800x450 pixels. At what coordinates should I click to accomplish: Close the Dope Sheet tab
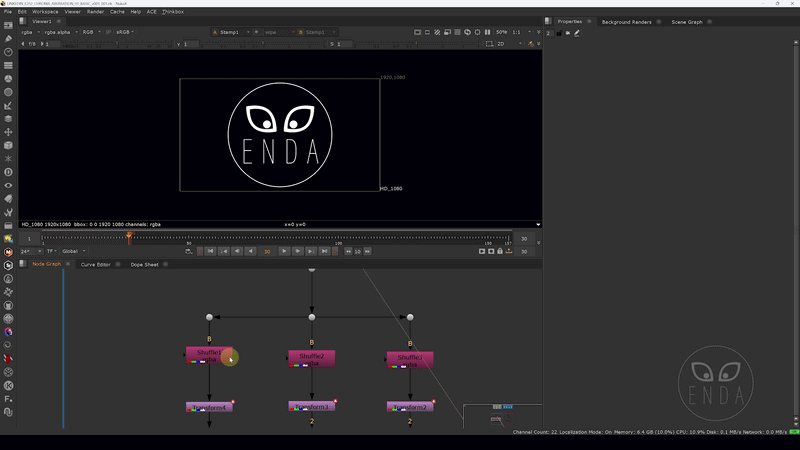(165, 264)
